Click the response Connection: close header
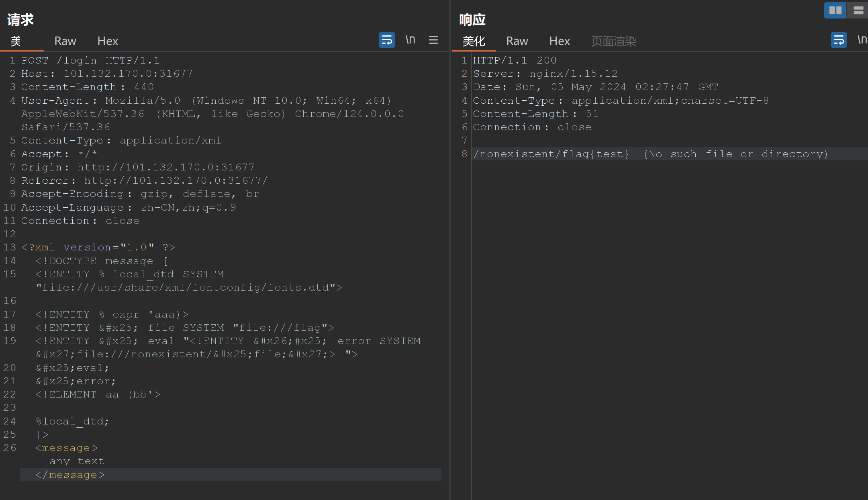 (532, 127)
